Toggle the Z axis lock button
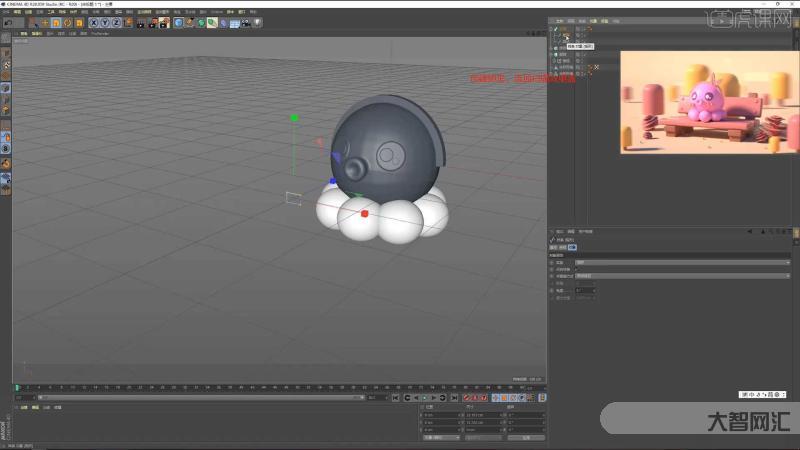 (x=116, y=22)
